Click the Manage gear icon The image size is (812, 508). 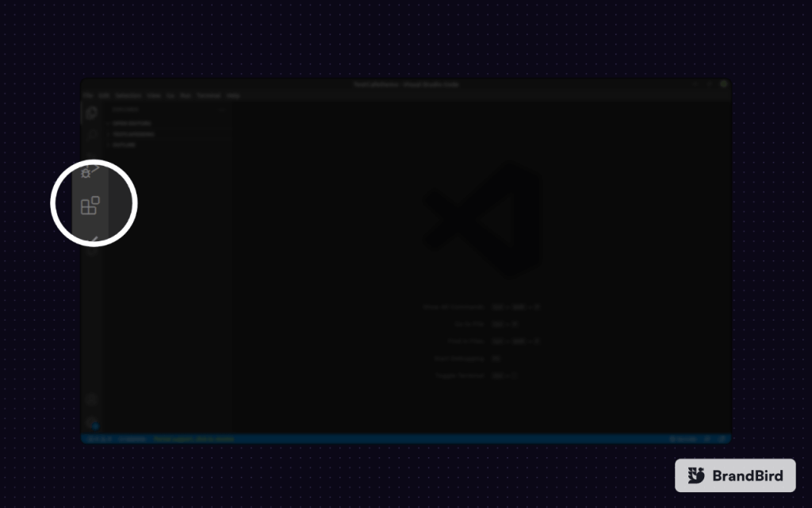92,423
